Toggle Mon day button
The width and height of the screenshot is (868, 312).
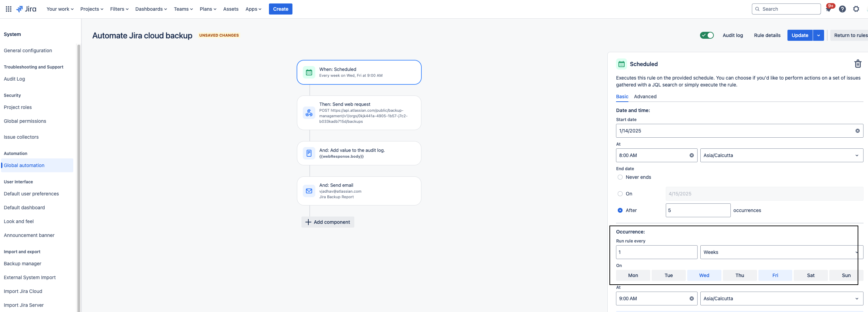click(633, 275)
